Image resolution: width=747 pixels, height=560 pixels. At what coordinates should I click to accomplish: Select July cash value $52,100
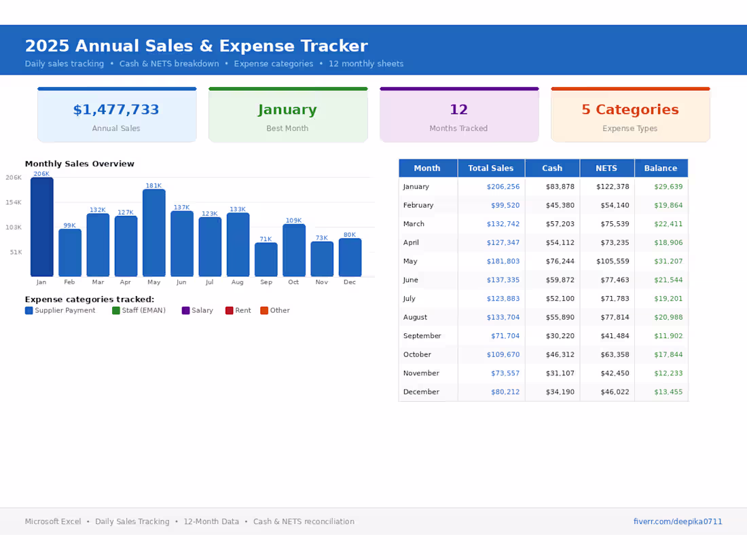560,299
